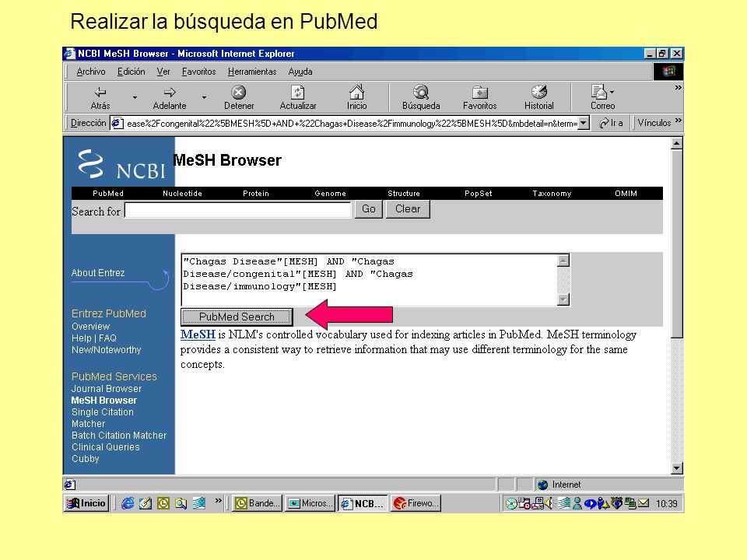Screen dimensions: 747x560
Task: Click the taskbar clock showing 10:39
Action: click(x=666, y=504)
